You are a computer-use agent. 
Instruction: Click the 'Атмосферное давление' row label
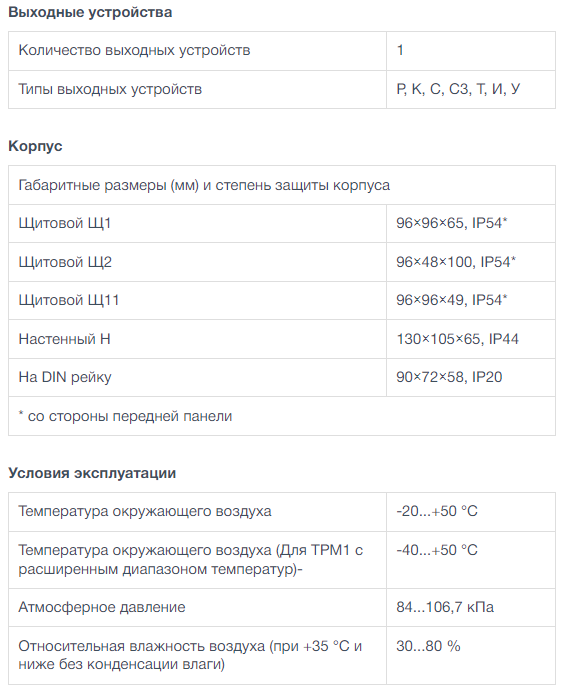(x=102, y=607)
